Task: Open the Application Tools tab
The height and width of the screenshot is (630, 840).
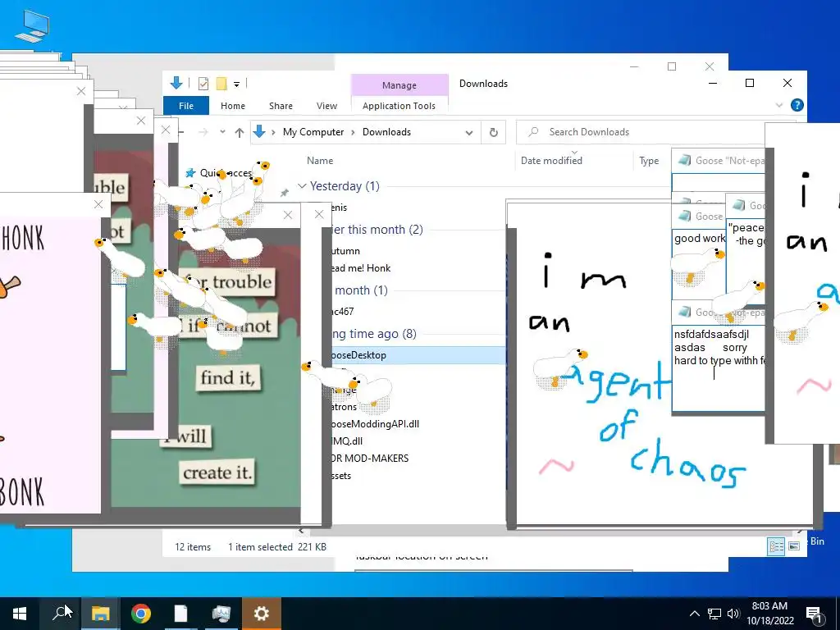Action: click(x=399, y=106)
